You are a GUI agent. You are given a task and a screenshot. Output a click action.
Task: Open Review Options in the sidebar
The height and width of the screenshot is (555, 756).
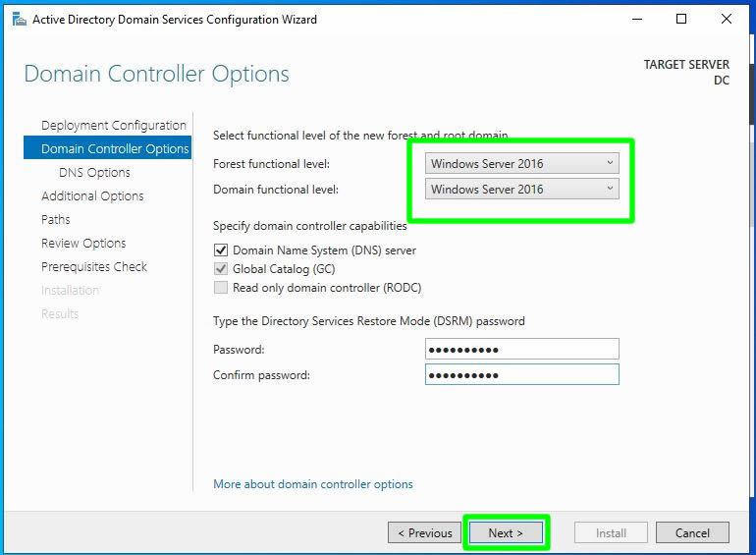click(x=83, y=243)
